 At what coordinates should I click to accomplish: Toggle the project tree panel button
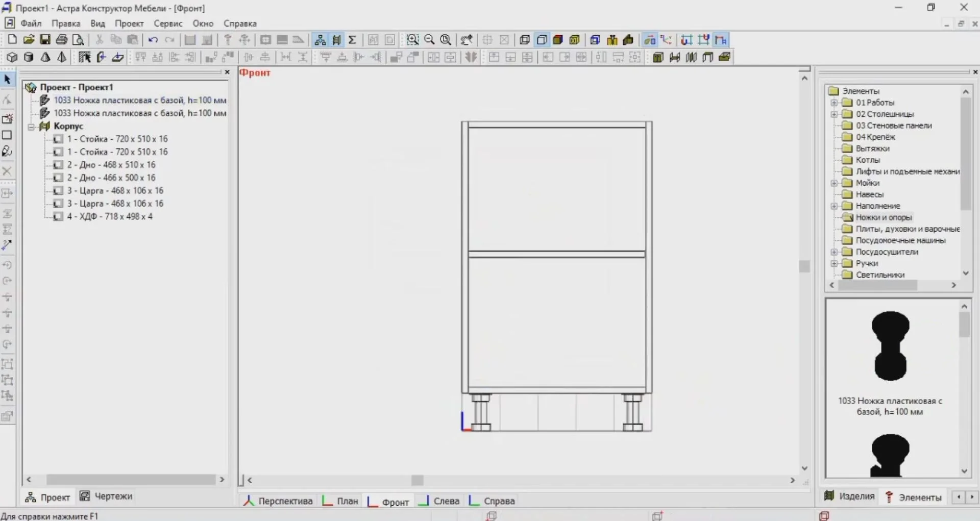[320, 40]
